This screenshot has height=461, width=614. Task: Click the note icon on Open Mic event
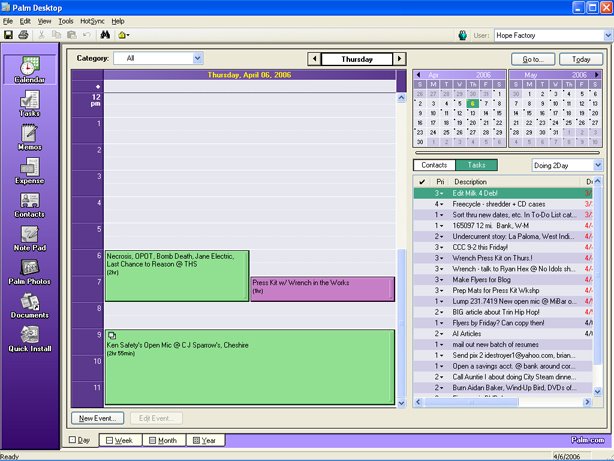coord(112,335)
